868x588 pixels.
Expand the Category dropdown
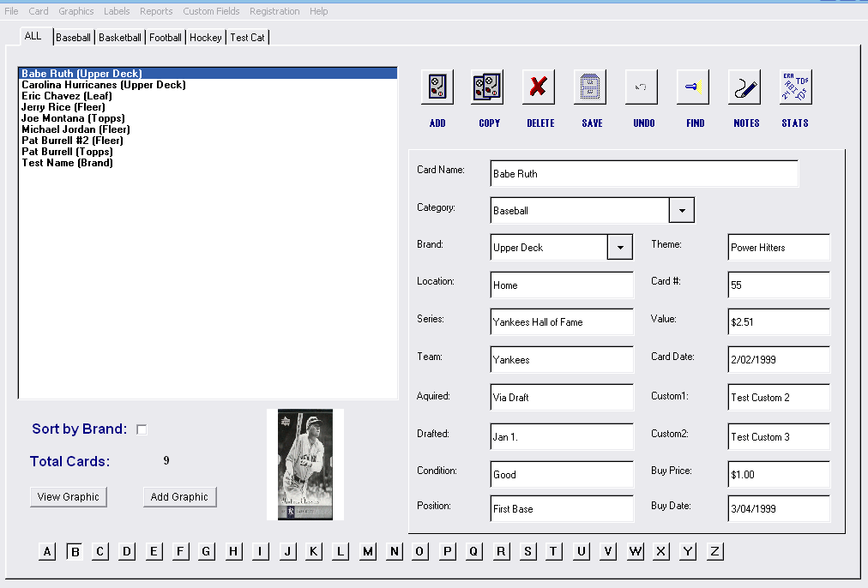(681, 210)
